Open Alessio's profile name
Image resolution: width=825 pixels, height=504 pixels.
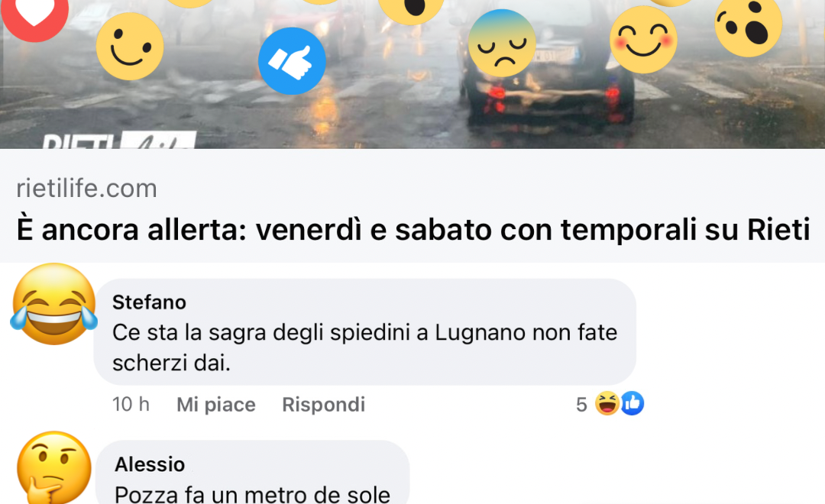click(150, 464)
